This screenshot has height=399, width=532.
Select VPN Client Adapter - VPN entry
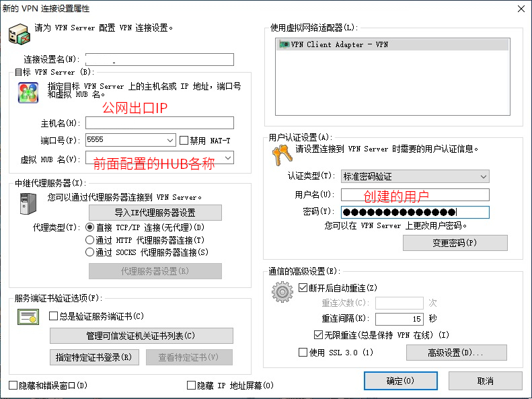click(x=393, y=44)
